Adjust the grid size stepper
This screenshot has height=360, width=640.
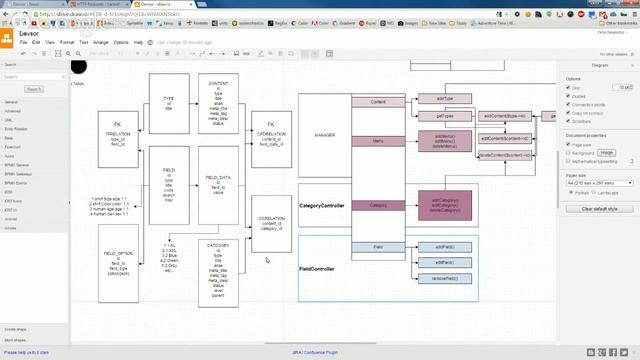point(631,87)
